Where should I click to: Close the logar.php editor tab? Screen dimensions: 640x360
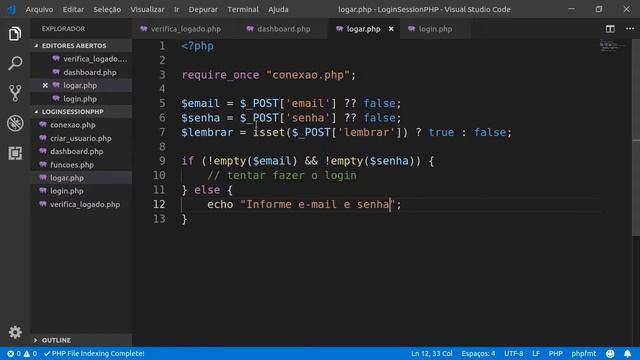click(x=391, y=29)
